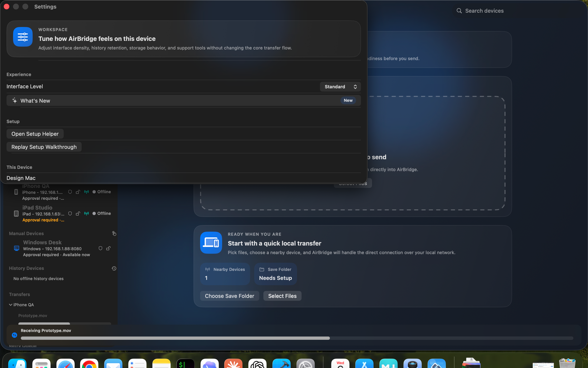Click the Receiving Prototype.mov progress bar

pyautogui.click(x=297, y=338)
